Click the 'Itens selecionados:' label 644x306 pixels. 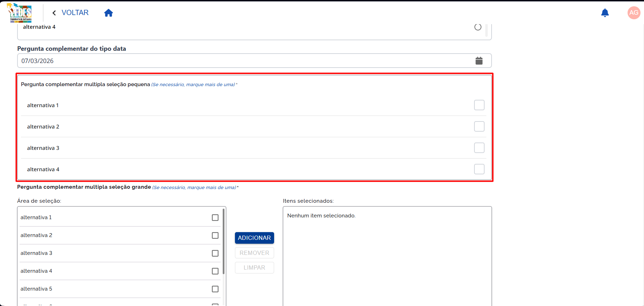308,201
